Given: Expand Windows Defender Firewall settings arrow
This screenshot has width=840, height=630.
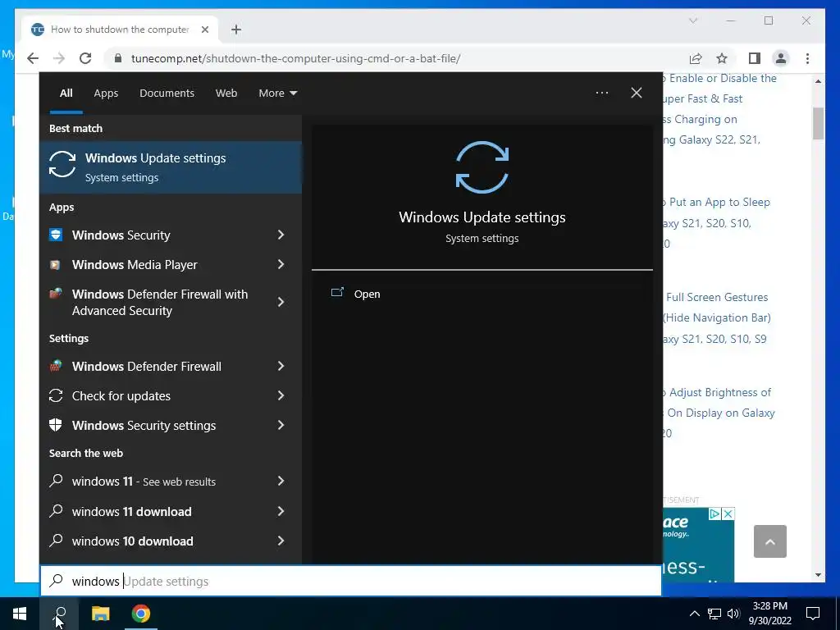Looking at the screenshot, I should coord(281,366).
